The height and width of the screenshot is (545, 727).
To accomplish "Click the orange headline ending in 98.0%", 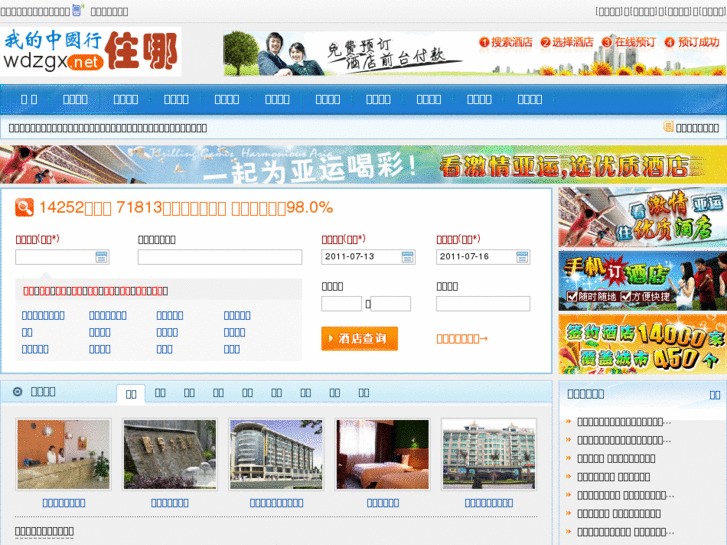I will pos(186,208).
